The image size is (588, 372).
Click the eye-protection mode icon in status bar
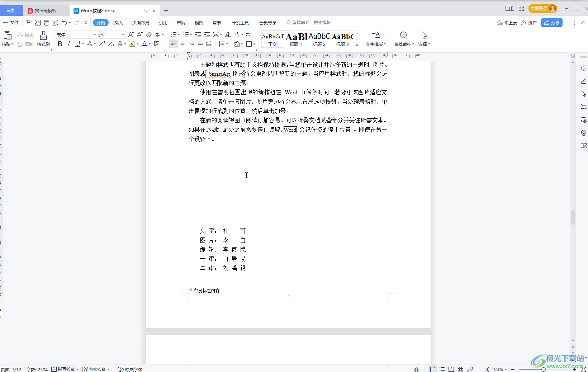[416, 369]
